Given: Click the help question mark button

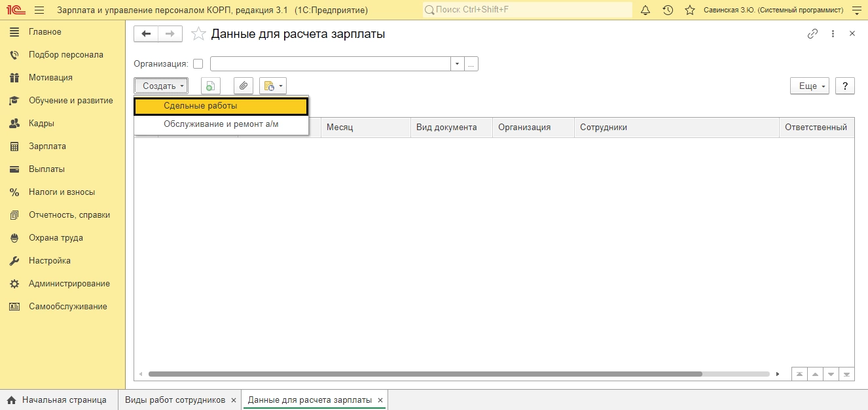Looking at the screenshot, I should coord(845,86).
